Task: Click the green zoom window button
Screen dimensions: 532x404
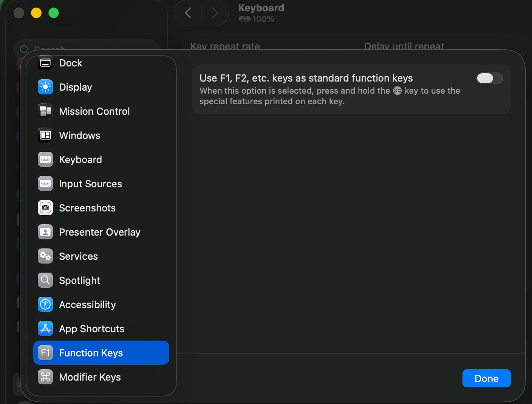Action: point(54,13)
